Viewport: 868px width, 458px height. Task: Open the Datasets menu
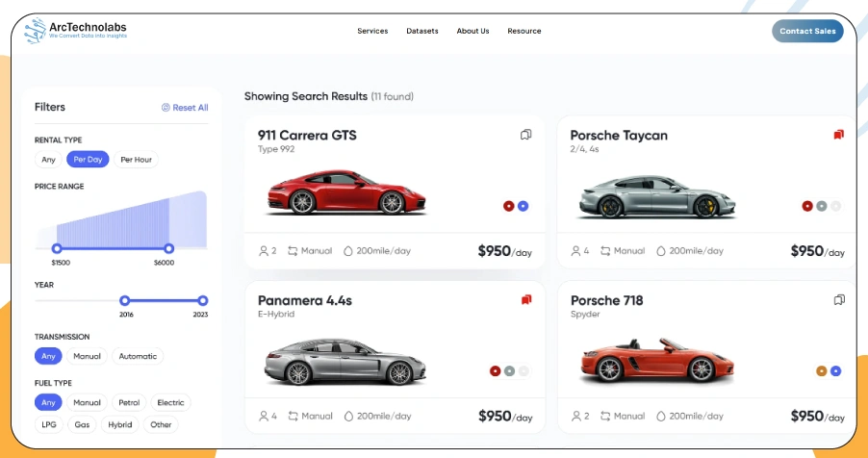(422, 31)
